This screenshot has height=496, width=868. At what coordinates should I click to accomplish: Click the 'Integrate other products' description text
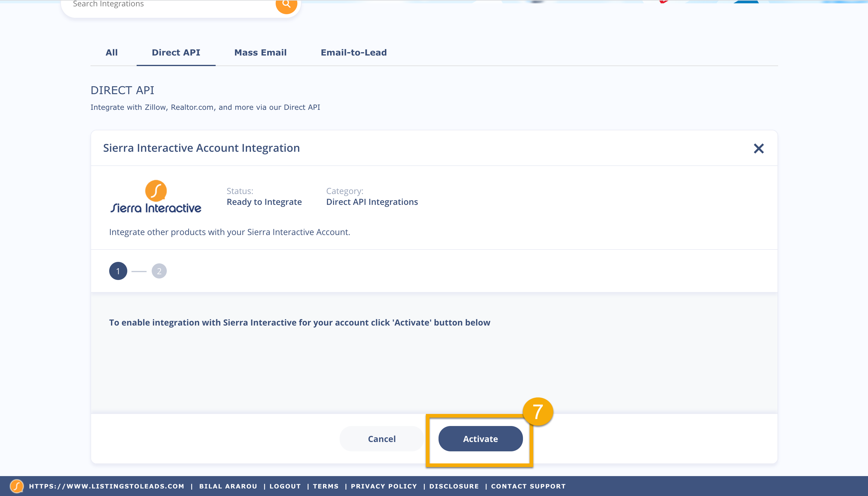[230, 232]
